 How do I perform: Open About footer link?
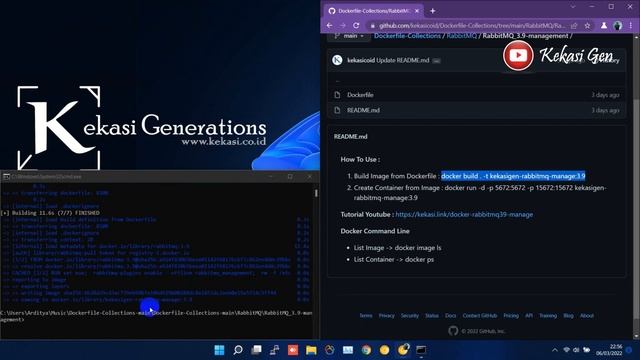(587, 316)
